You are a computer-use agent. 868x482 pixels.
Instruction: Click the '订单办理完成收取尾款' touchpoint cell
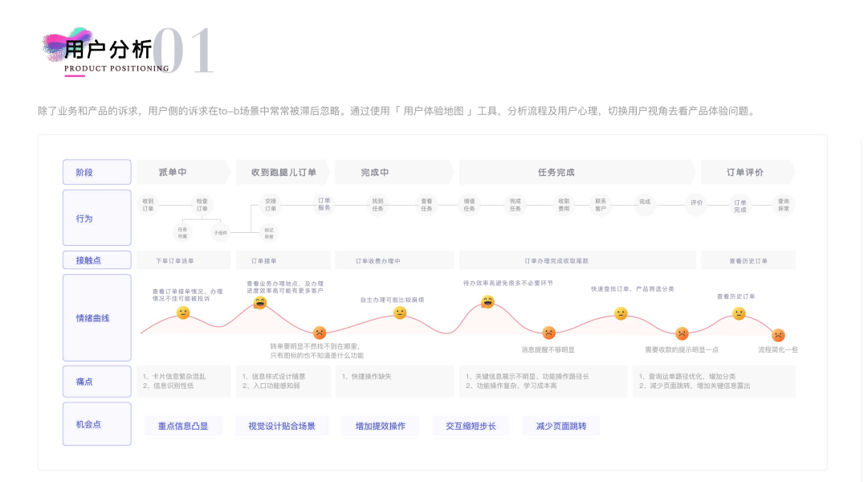pos(577,260)
